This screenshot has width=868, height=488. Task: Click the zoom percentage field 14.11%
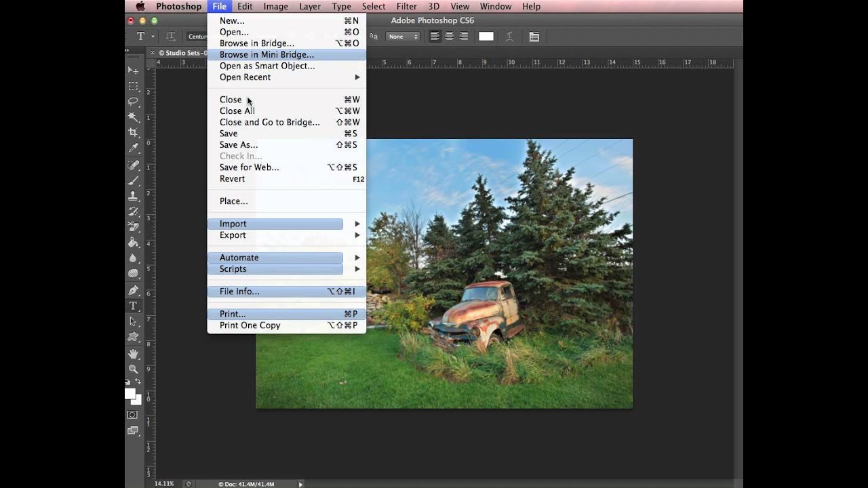coord(164,484)
